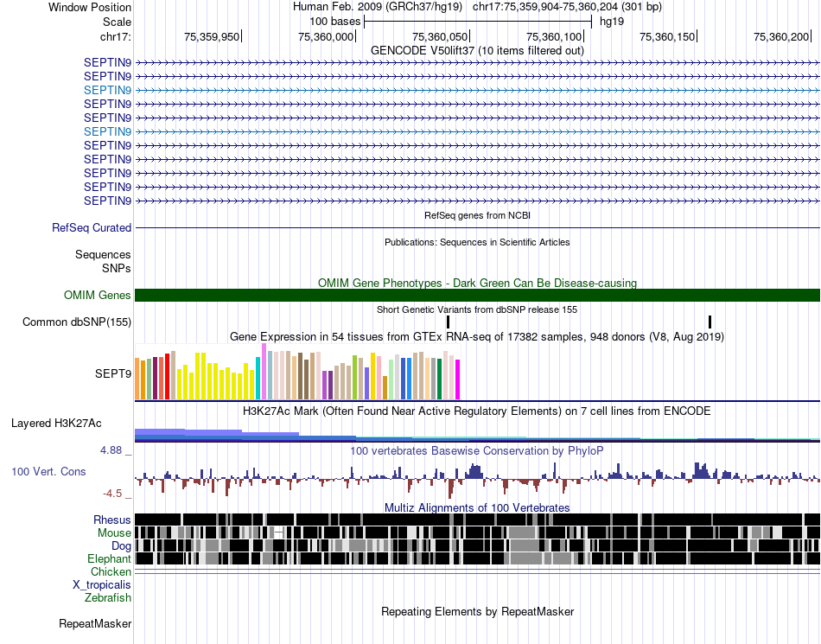
Task: Open Short Genetic Variants from dbSNP title
Action: pyautogui.click(x=477, y=309)
